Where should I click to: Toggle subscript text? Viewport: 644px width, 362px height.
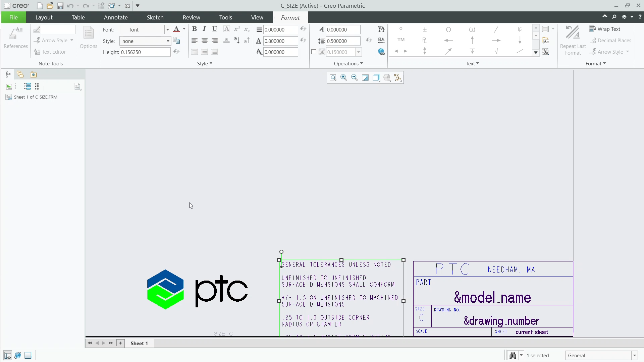[x=247, y=29]
